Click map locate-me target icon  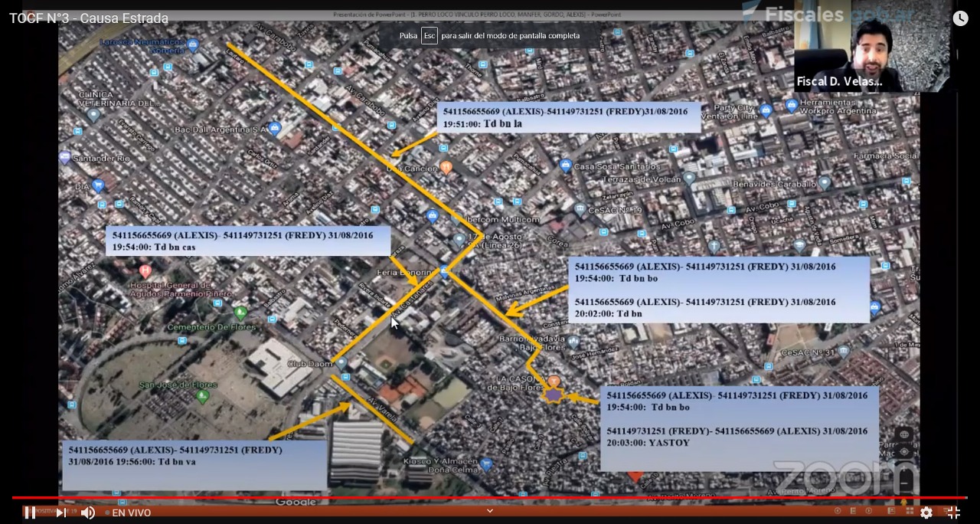click(904, 452)
